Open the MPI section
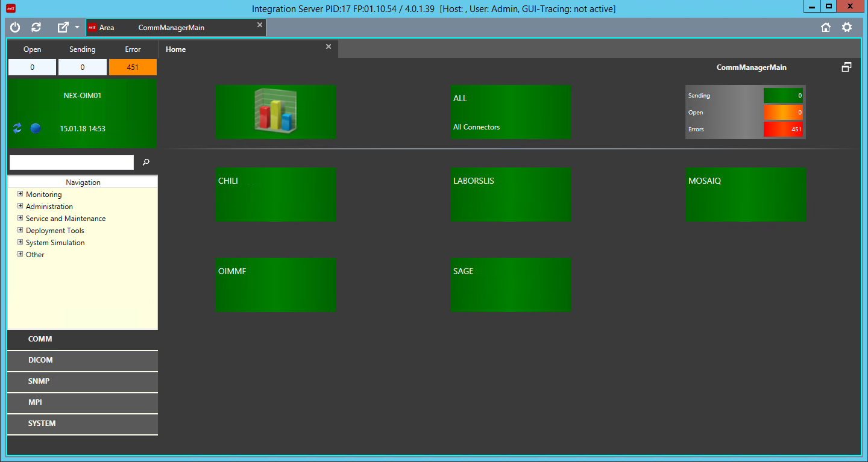Viewport: 868px width, 462px height. (83, 402)
